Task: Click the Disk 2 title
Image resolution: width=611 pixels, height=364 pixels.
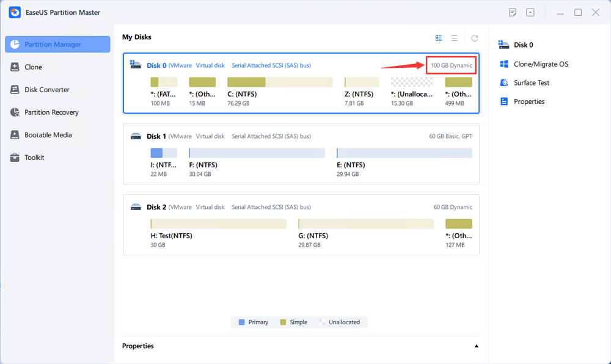Action: pos(156,207)
